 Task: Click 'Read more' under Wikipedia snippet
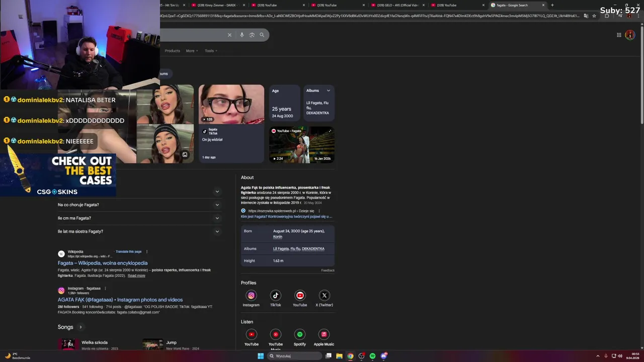tap(136, 276)
